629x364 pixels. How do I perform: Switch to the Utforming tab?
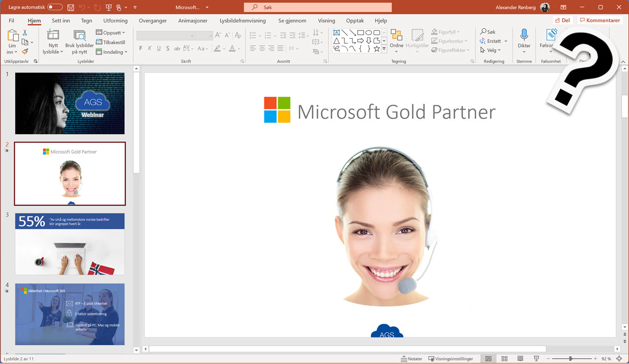115,21
